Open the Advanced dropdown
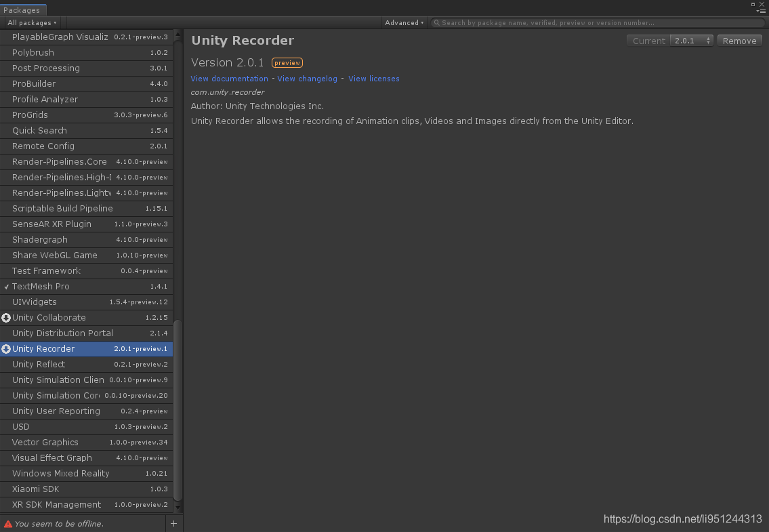769x532 pixels. tap(404, 22)
